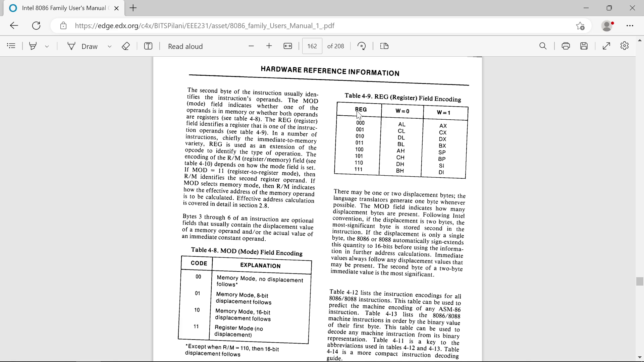Select the Erase tool
This screenshot has width=644, height=362.
point(126,46)
